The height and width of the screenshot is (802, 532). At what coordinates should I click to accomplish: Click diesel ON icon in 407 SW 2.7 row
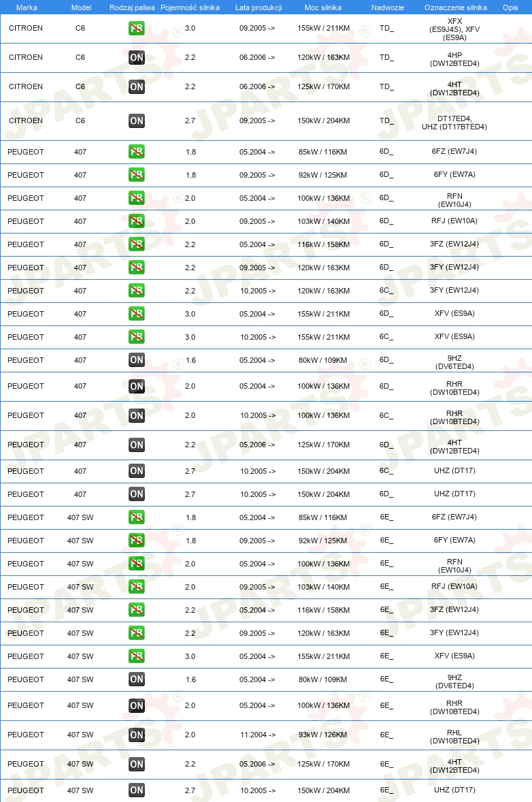click(x=137, y=790)
